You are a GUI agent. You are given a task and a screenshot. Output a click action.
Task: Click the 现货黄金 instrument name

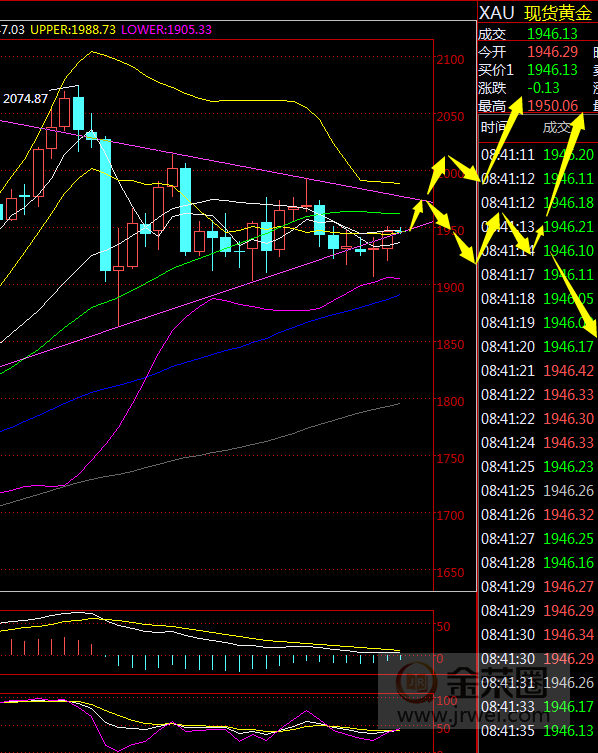click(558, 13)
